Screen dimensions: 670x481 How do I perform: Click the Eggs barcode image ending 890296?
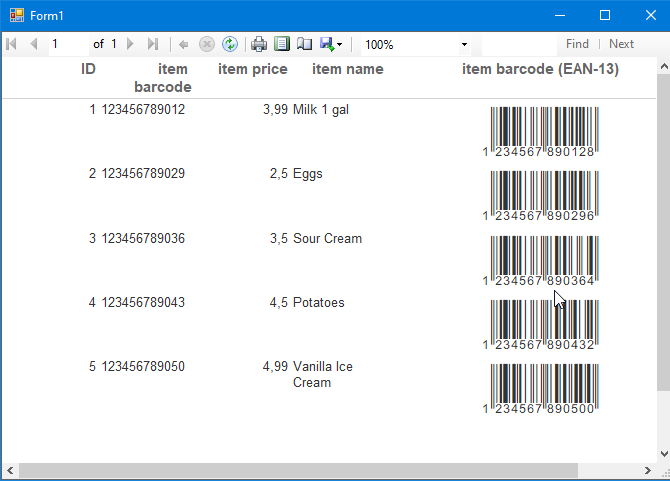coord(541,196)
